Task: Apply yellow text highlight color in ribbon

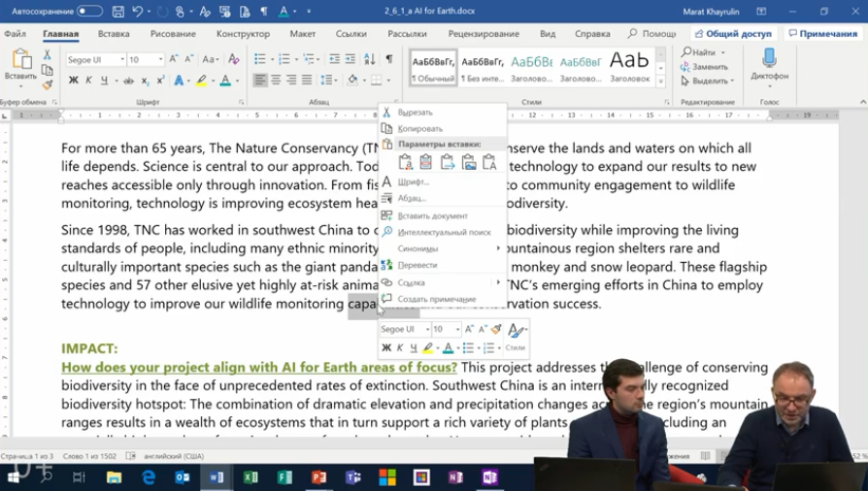Action: pos(201,81)
